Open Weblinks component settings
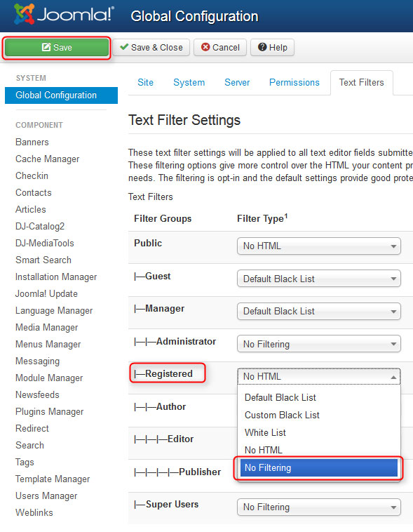Screen dimensions: 413x532 click(34, 512)
